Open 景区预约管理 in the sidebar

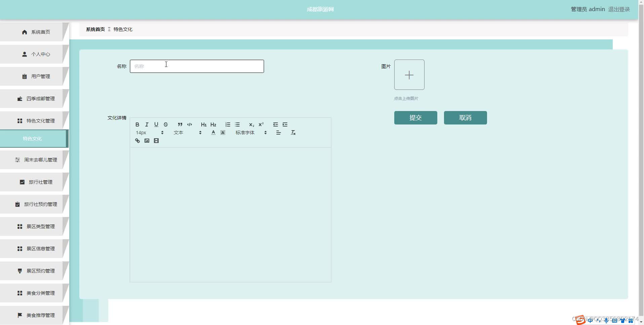pos(34,271)
